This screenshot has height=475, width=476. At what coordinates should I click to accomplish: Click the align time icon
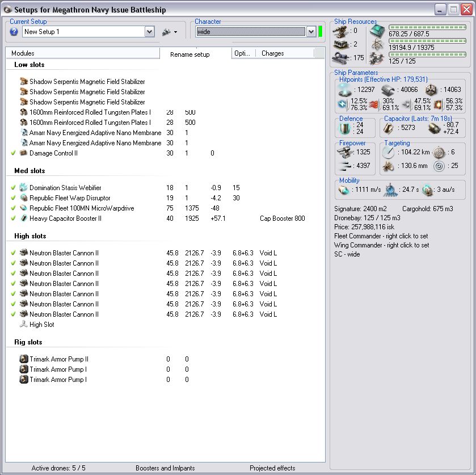(390, 190)
